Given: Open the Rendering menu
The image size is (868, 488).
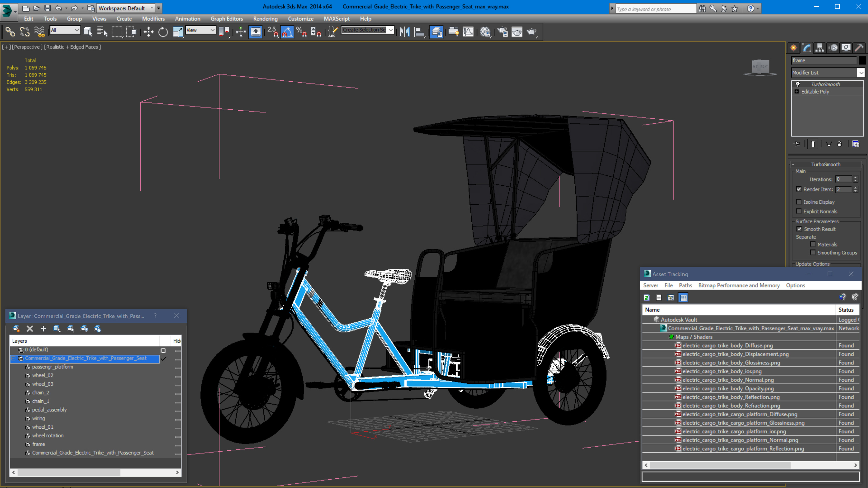Looking at the screenshot, I should pos(265,19).
